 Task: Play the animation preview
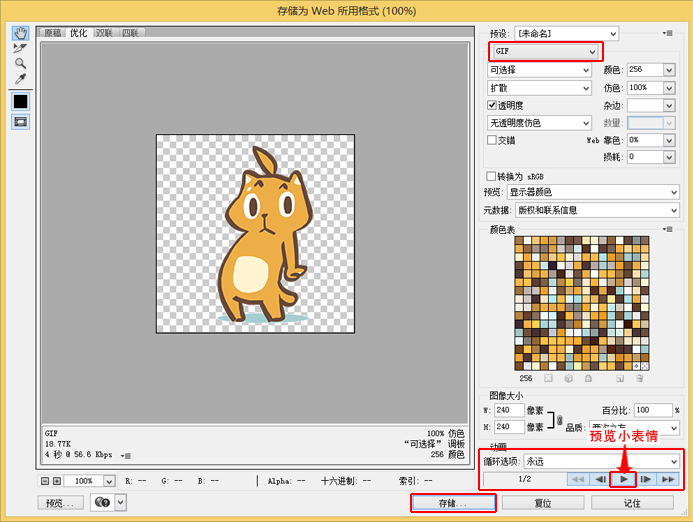[x=623, y=479]
